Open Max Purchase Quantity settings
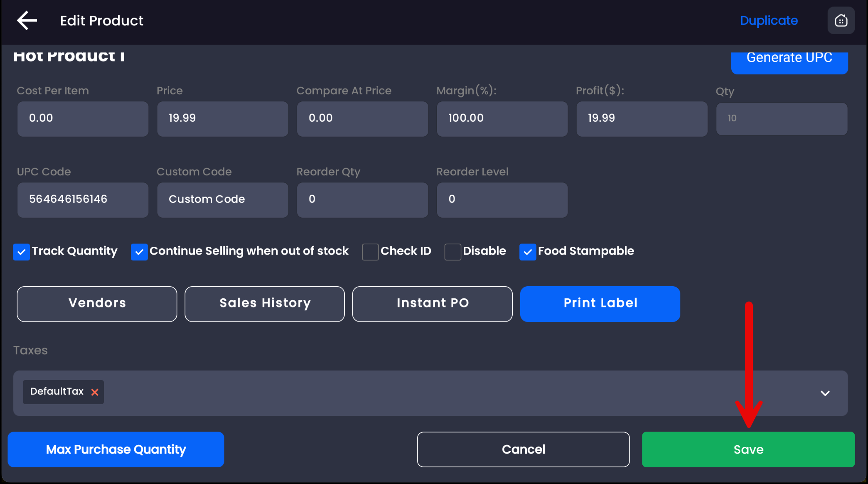The image size is (868, 484). pyautogui.click(x=116, y=449)
